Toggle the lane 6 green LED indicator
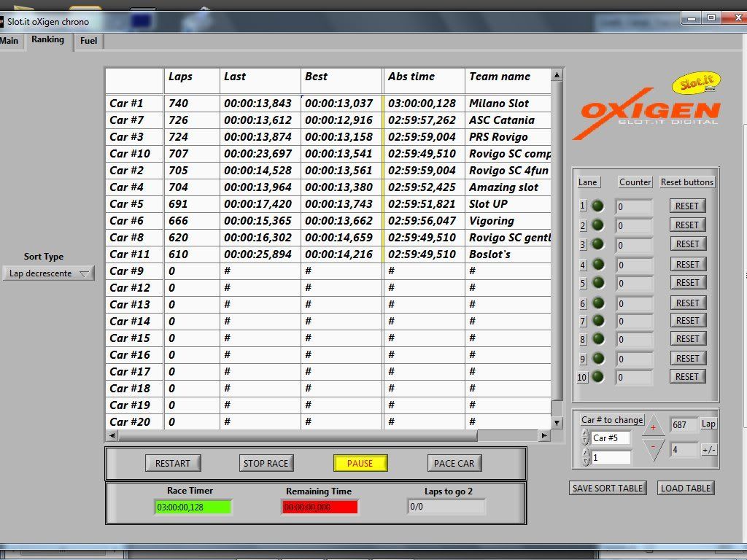 [597, 303]
